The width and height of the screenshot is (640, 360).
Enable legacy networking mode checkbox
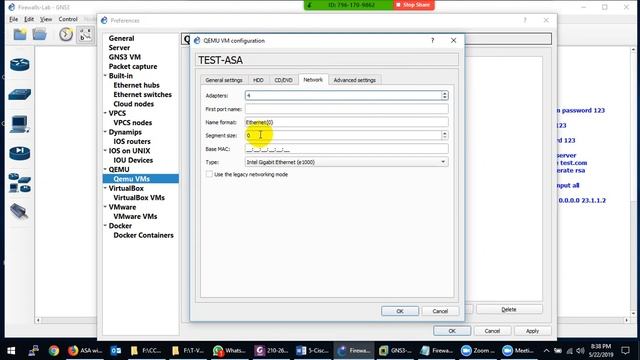click(209, 174)
